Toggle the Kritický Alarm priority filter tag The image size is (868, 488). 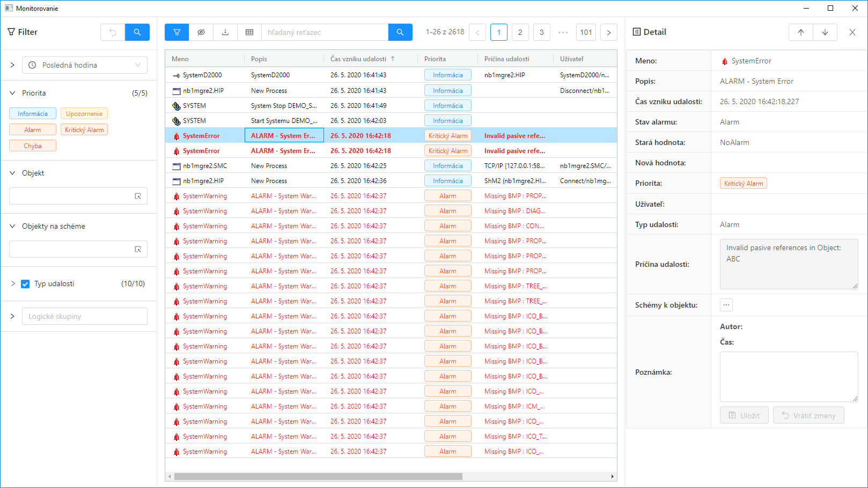point(84,130)
